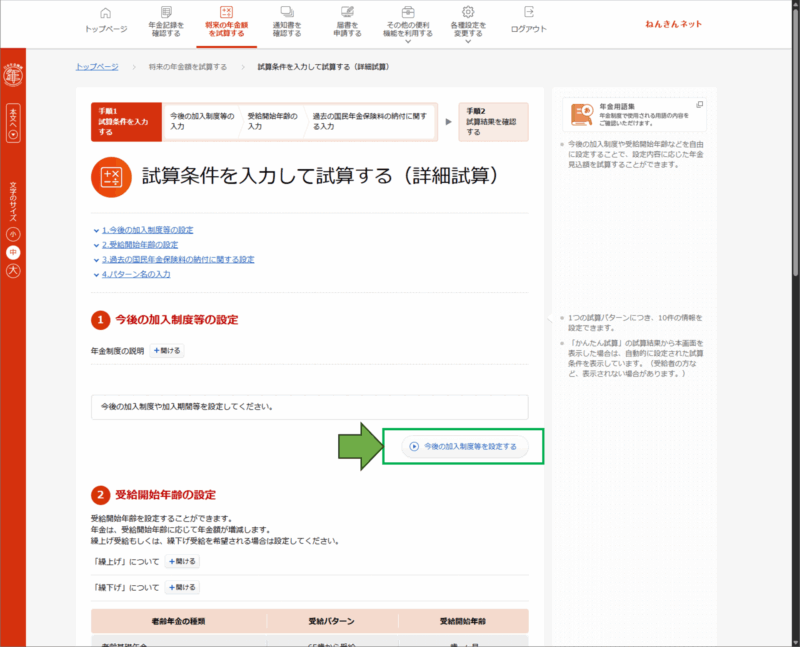
Task: Click the トップページ home icon
Action: coord(106,12)
